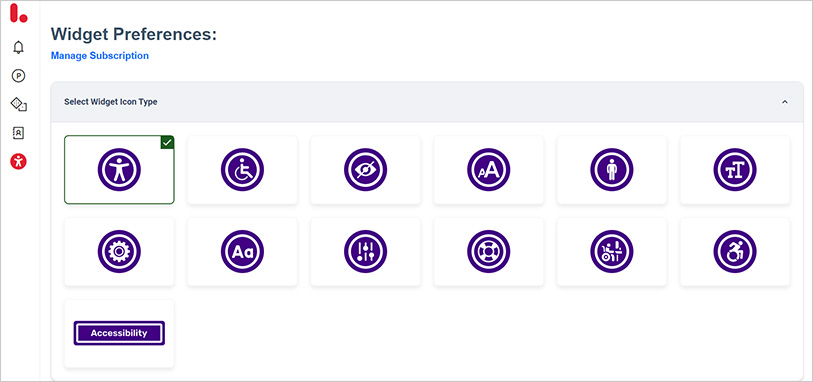Click the red logo at top left

click(18, 13)
